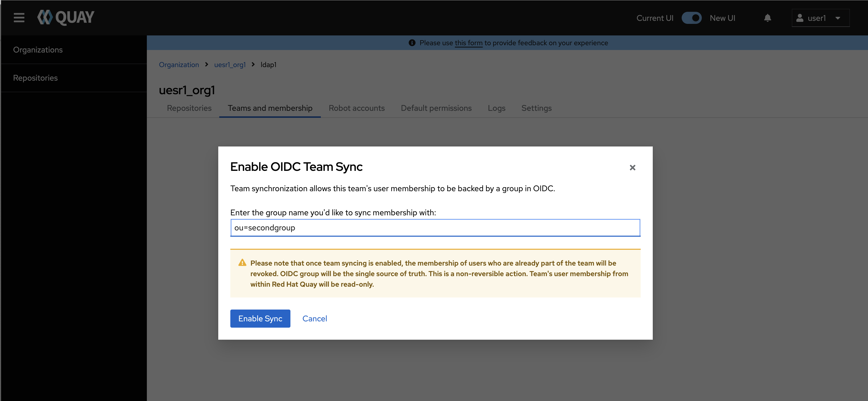The image size is (868, 401).
Task: Open the uesr1_org1 breadcrumb link
Action: 230,65
